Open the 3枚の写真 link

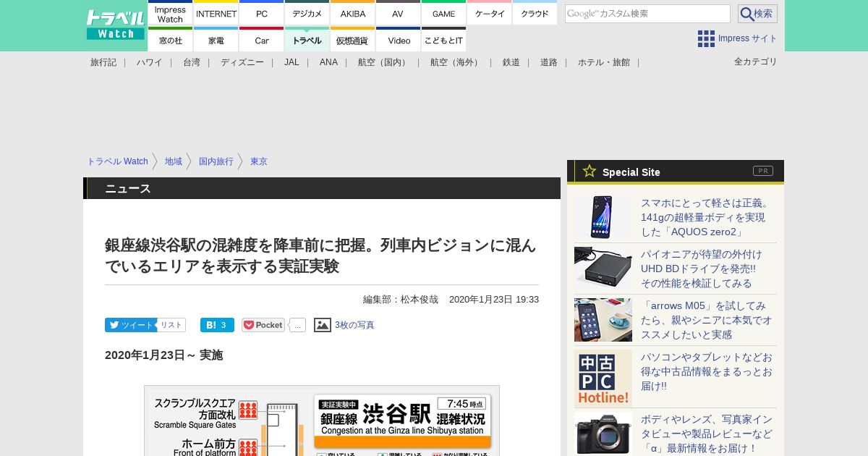[354, 325]
